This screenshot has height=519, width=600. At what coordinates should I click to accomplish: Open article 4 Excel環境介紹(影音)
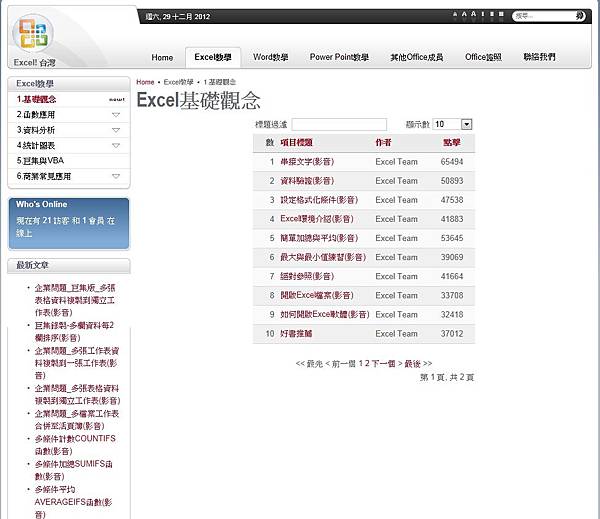(317, 219)
